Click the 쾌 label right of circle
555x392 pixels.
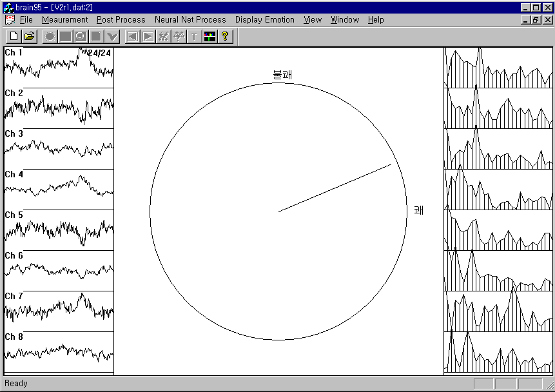(419, 210)
